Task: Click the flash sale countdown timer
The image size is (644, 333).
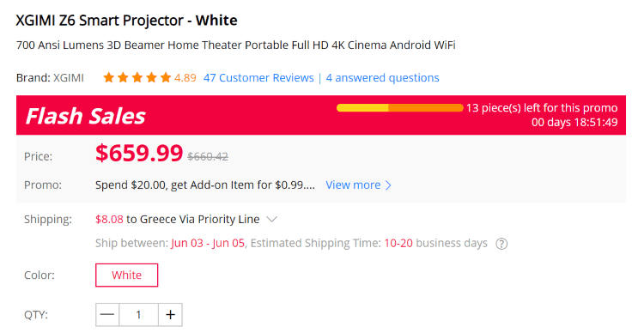Action: tap(574, 123)
